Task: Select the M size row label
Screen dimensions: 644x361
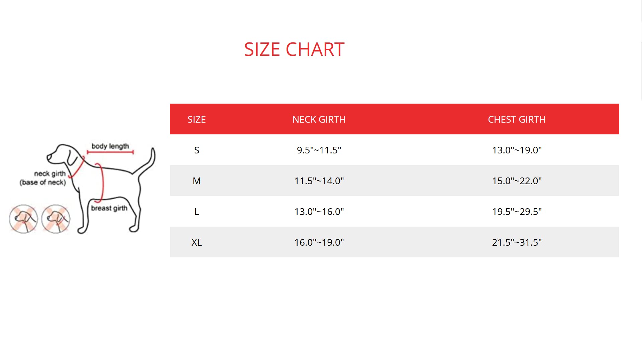Action: click(197, 181)
